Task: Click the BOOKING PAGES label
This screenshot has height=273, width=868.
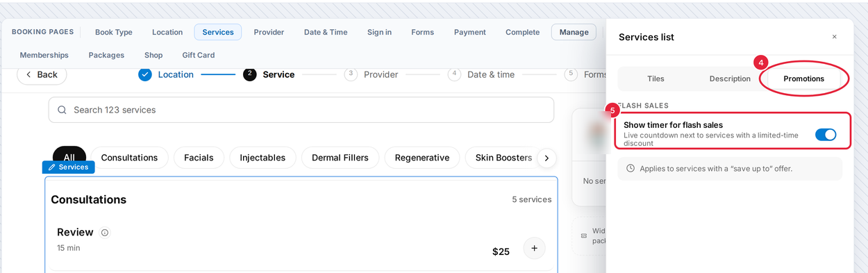Action: point(42,32)
